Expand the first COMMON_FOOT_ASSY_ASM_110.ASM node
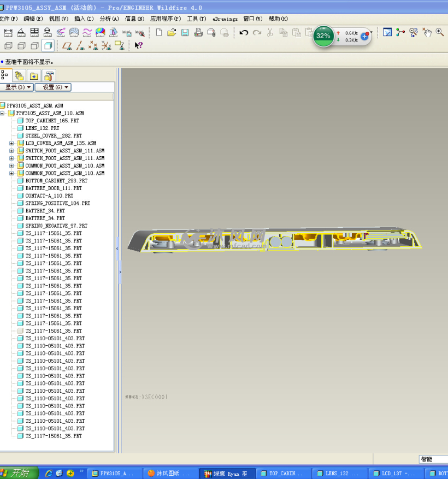Viewport: 448px width, 479px height. [11, 166]
